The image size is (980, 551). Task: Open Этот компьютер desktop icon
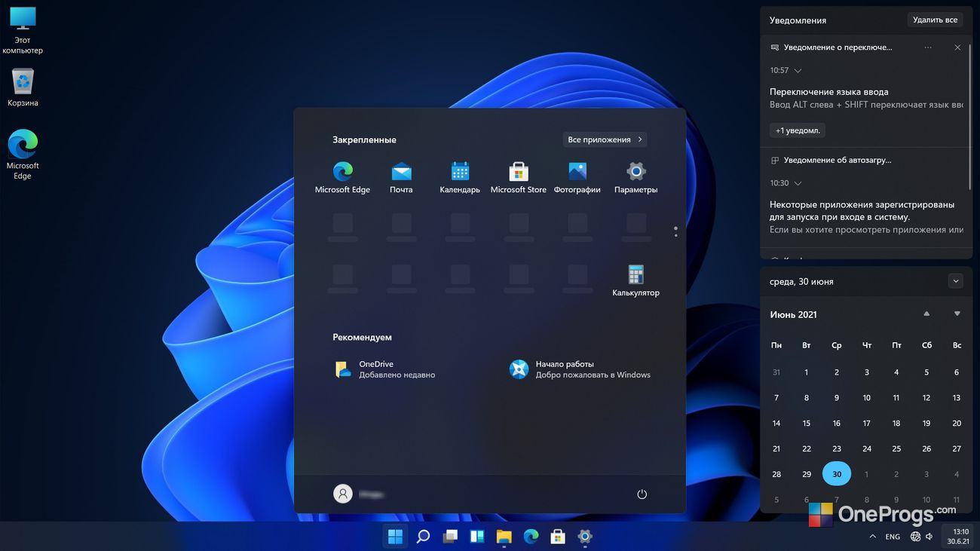(23, 30)
